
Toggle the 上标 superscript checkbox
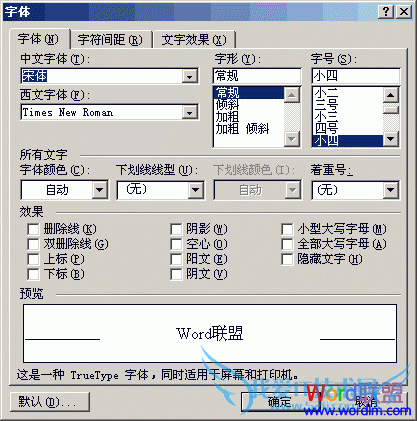tap(33, 259)
